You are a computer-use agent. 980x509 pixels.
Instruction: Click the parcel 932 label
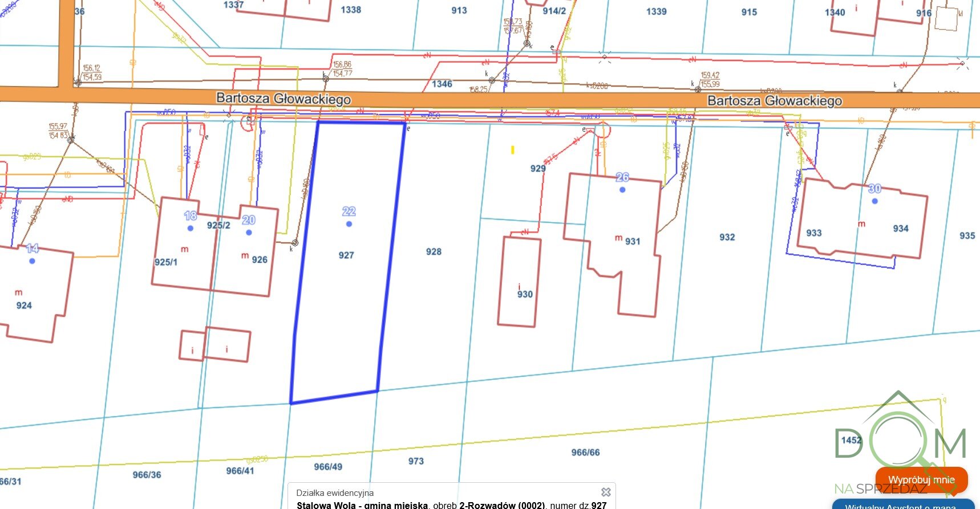click(x=727, y=237)
